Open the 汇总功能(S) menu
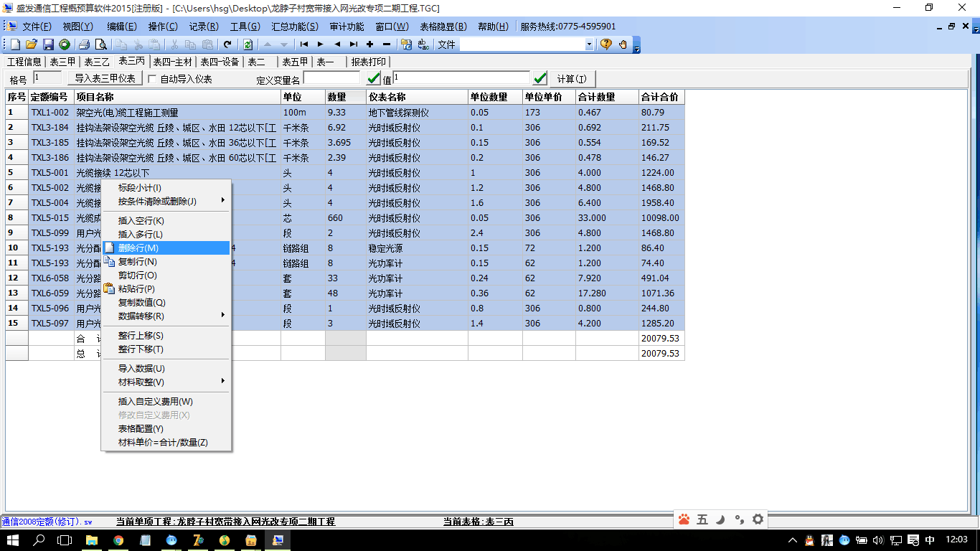Viewport: 980px width, 551px height. [295, 27]
